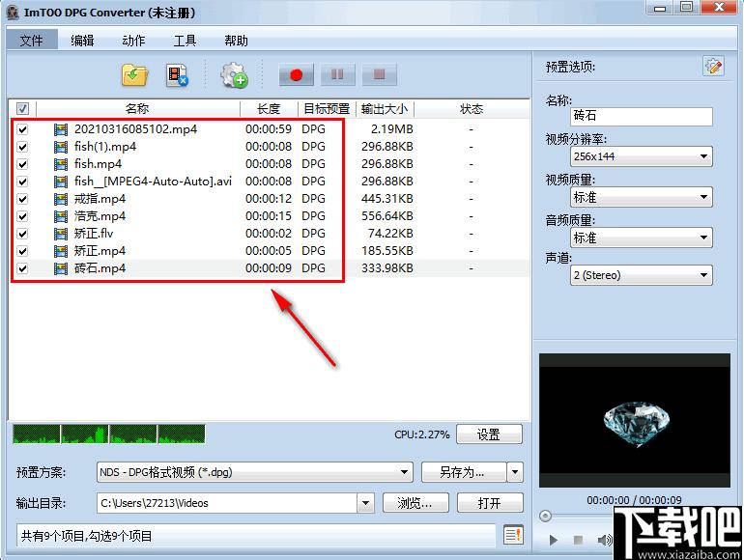744x560 pixels.
Task: Open 视频分辨率 256x144 dropdown
Action: [x=641, y=156]
